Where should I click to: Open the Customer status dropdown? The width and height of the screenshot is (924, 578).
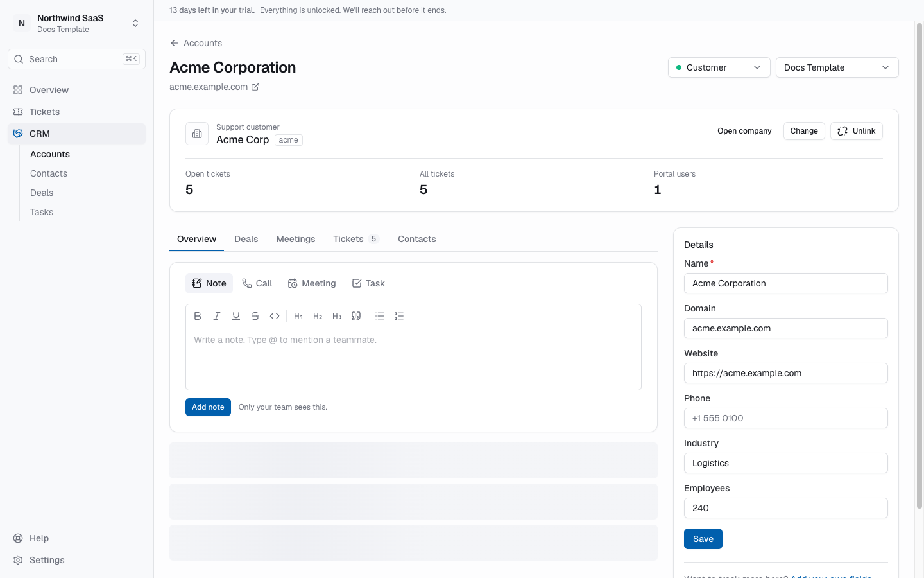point(719,67)
